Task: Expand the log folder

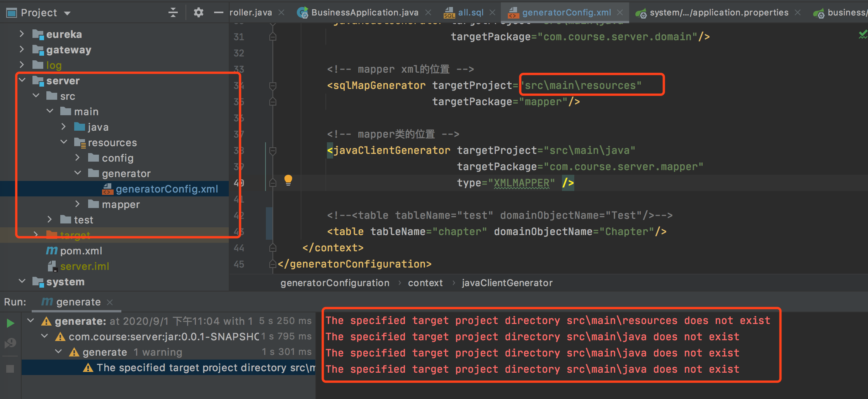Action: (22, 65)
